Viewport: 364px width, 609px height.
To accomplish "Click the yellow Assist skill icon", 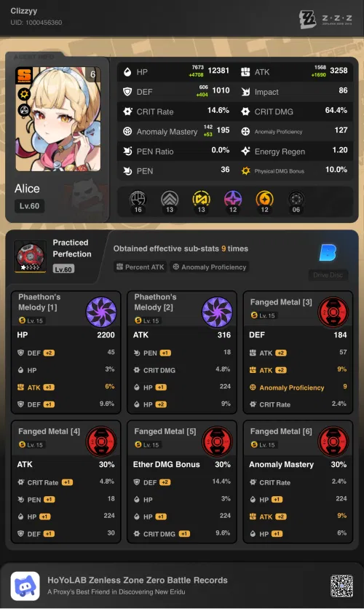I will (x=201, y=200).
